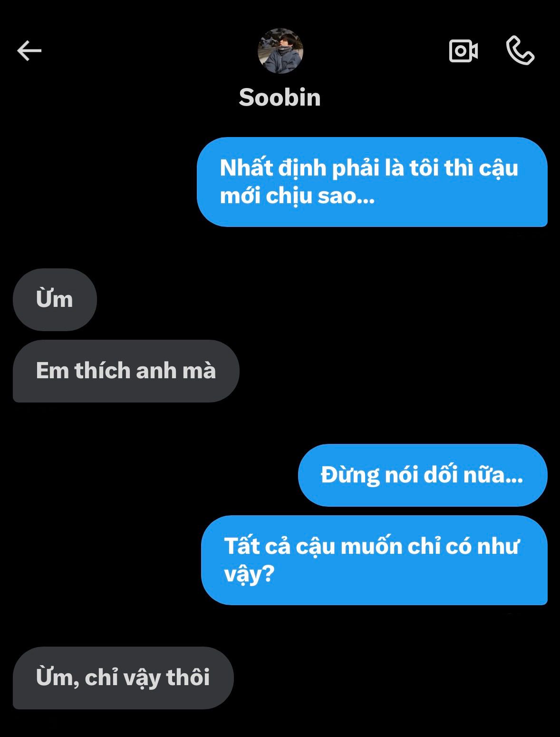Click the last gray bubble from Soobin
The image size is (560, 737).
coord(123,678)
